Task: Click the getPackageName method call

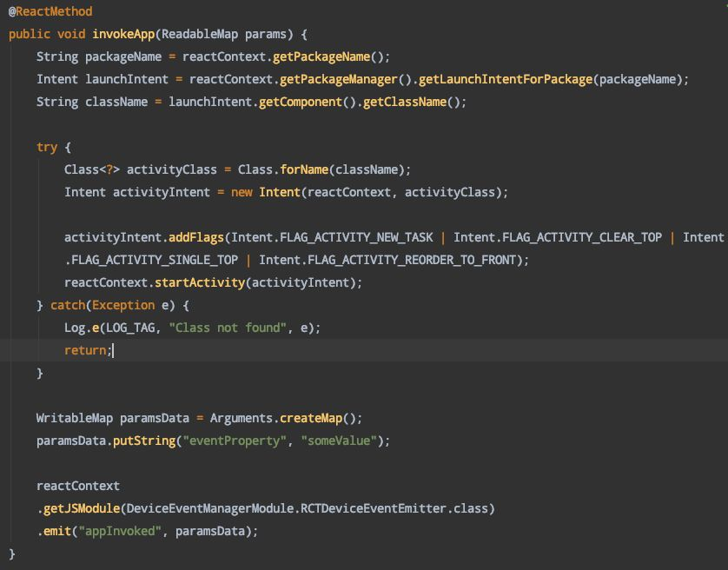Action: (321, 56)
